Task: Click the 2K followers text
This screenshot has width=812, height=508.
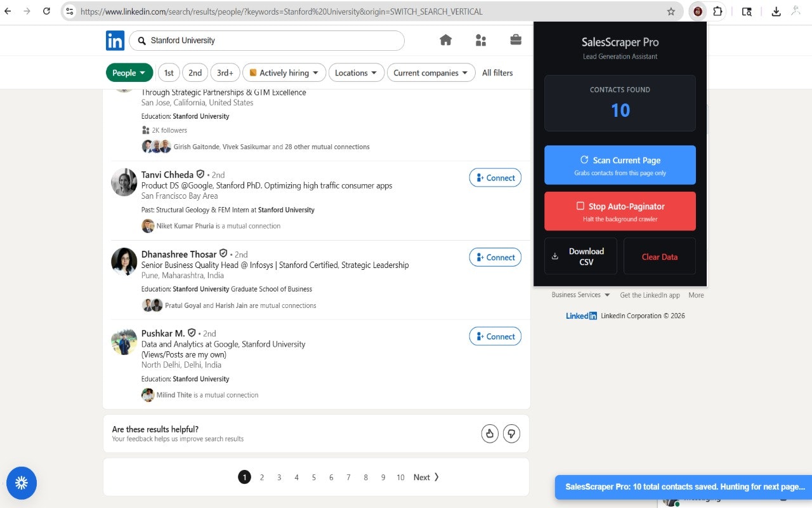Action: (169, 130)
